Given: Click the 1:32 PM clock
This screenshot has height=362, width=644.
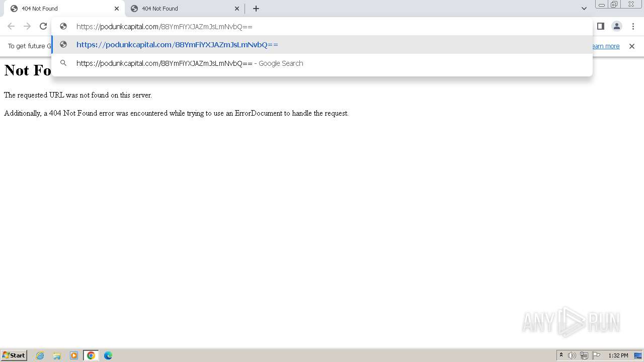Looking at the screenshot, I should pyautogui.click(x=618, y=355).
